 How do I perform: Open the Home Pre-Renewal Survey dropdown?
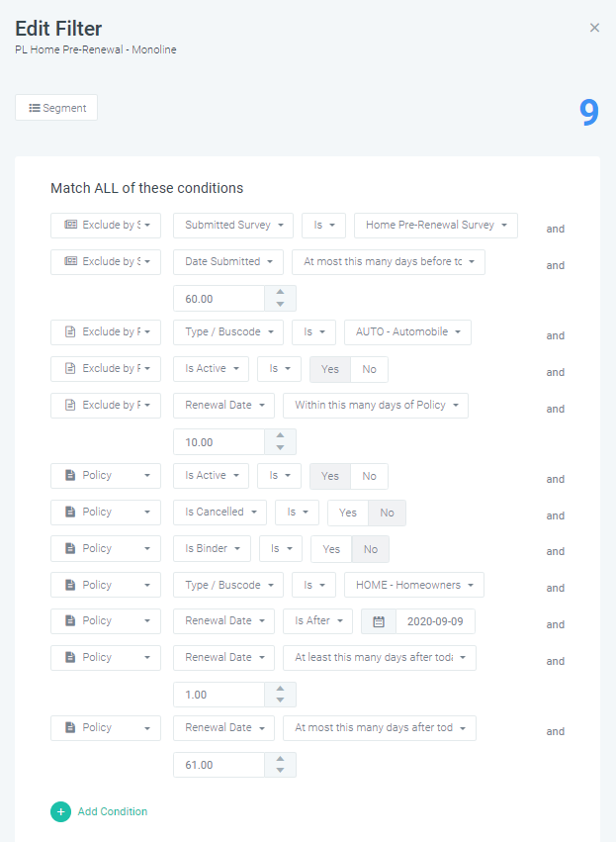tap(436, 225)
